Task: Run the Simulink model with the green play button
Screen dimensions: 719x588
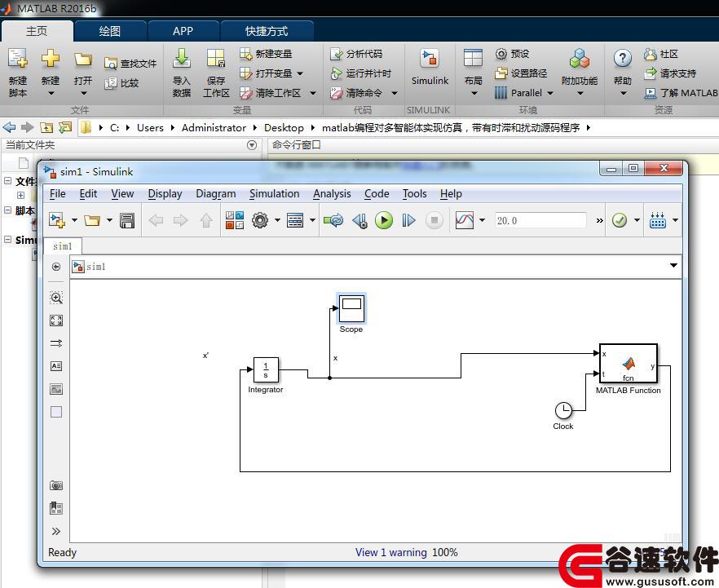Action: [x=384, y=221]
